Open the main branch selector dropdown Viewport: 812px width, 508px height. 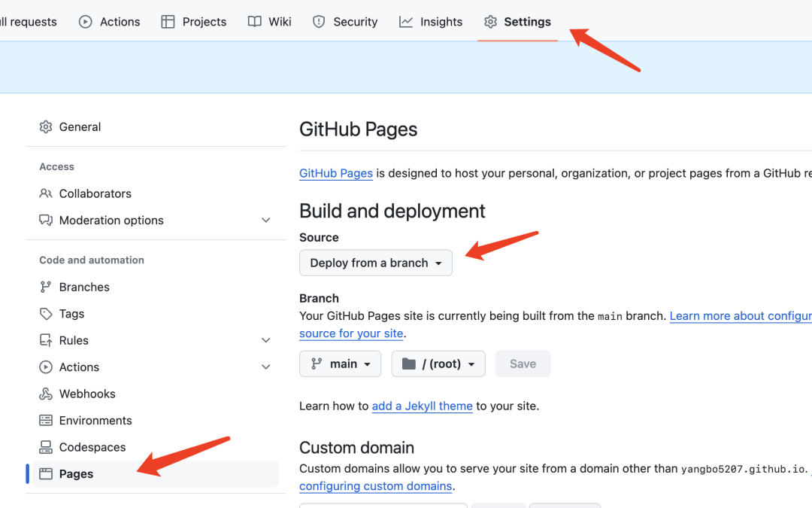(x=341, y=364)
